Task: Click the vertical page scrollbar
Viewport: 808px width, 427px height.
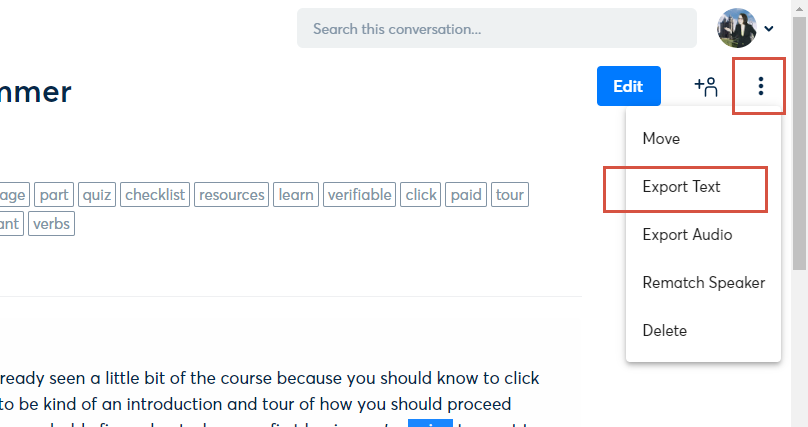Action: [799, 150]
